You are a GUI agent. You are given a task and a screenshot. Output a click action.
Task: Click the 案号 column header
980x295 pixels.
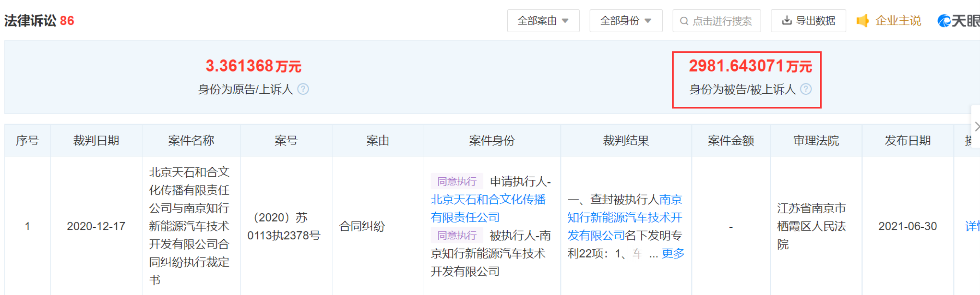point(286,141)
